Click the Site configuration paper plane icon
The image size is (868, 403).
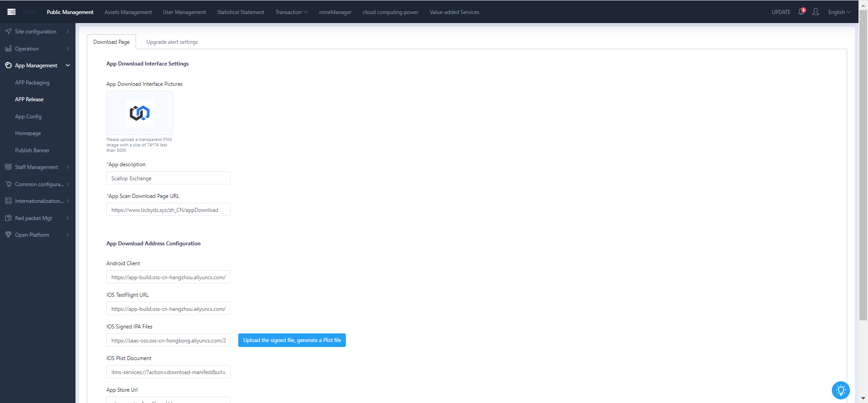[8, 31]
